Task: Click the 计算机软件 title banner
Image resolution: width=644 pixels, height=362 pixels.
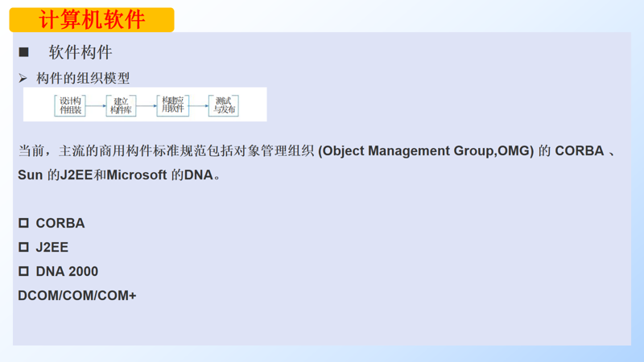Action: point(92,19)
